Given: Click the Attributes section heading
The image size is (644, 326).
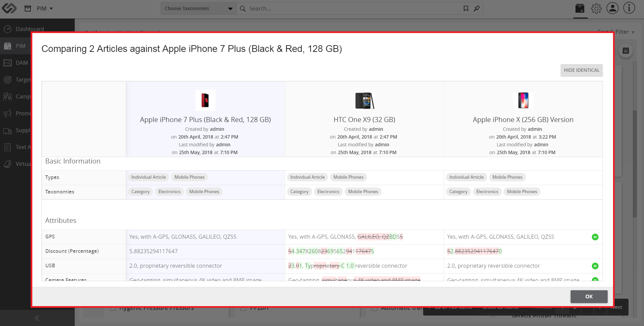Looking at the screenshot, I should click(x=61, y=220).
